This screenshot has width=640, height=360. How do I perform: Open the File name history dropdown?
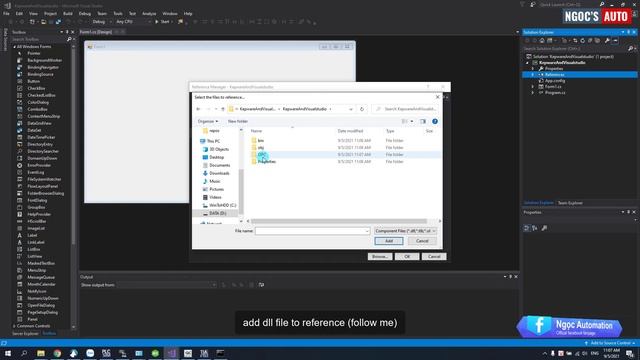(367, 231)
